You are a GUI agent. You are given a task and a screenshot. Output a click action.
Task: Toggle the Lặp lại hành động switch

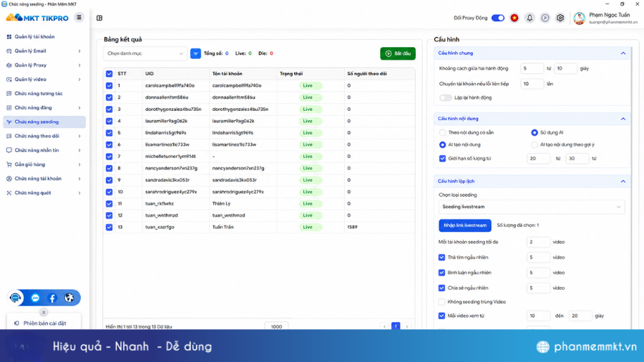click(x=445, y=98)
